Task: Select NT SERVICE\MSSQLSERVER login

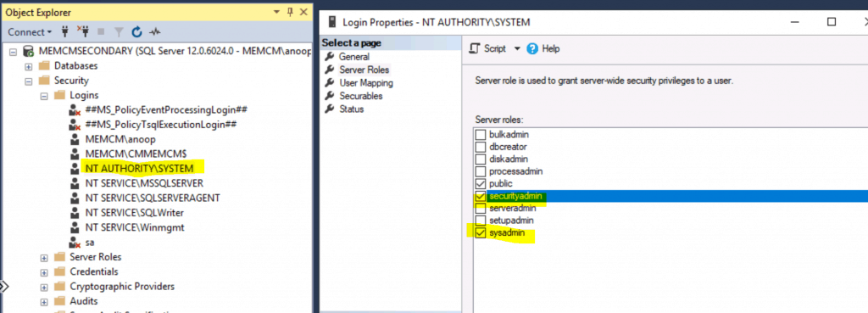Action: coord(144,183)
